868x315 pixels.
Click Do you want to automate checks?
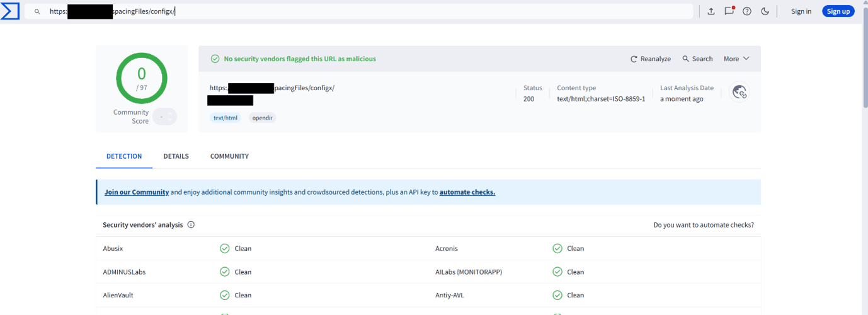coord(704,225)
